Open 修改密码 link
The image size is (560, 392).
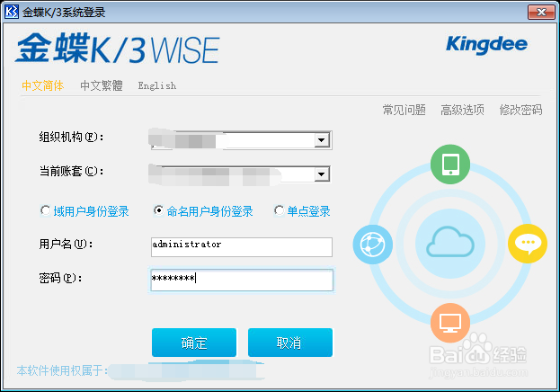(x=520, y=110)
